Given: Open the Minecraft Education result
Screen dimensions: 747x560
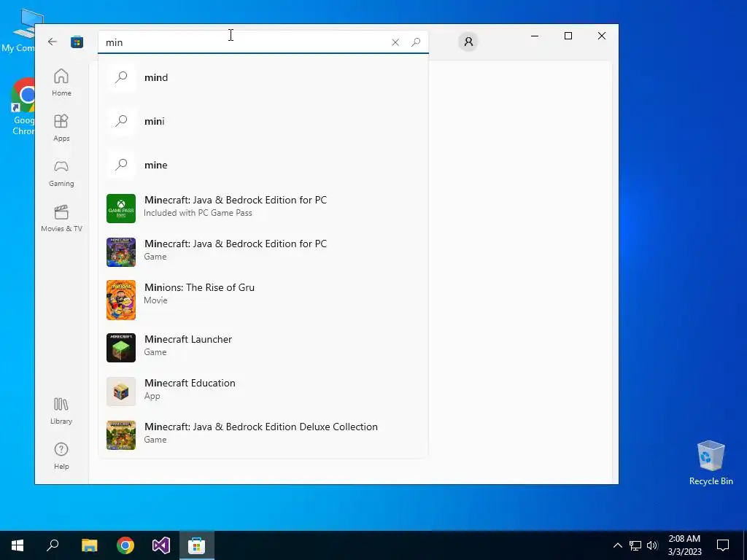Looking at the screenshot, I should (x=263, y=392).
